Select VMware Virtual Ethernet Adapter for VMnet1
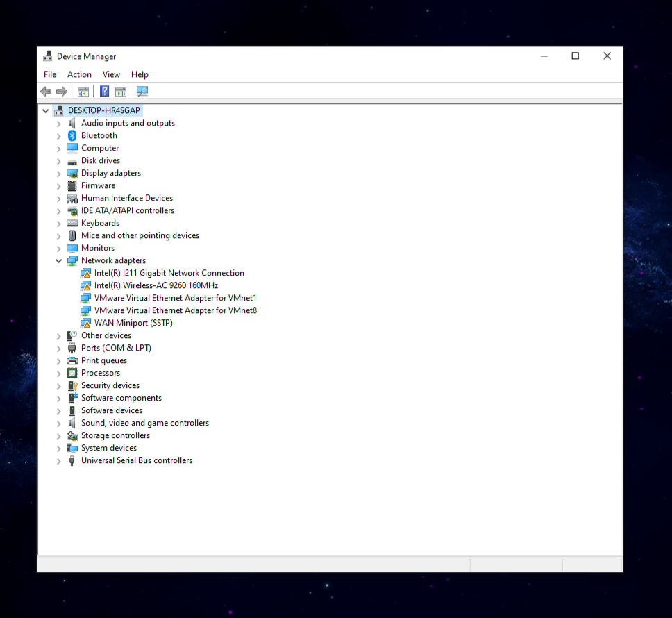Image resolution: width=672 pixels, height=618 pixels. tap(175, 298)
